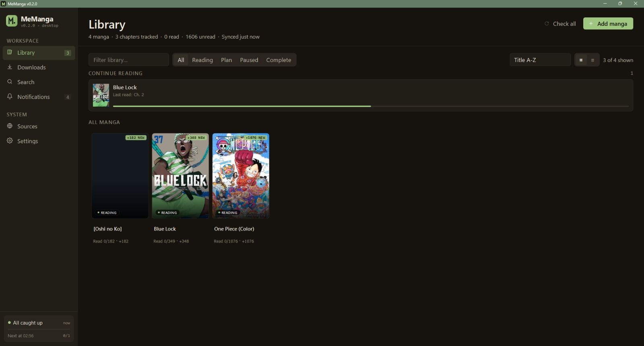Screen dimensions: 644x346
Task: Click the Blue Lock reading progress bar
Action: [371, 106]
